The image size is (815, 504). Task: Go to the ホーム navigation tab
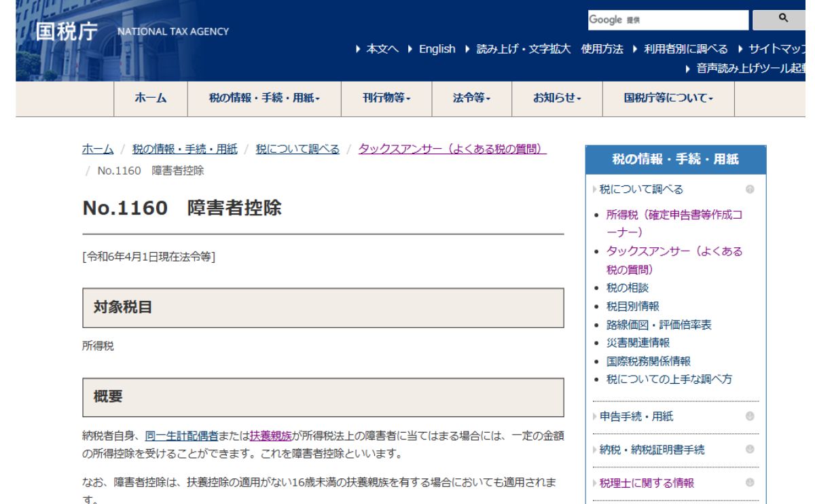(x=148, y=98)
